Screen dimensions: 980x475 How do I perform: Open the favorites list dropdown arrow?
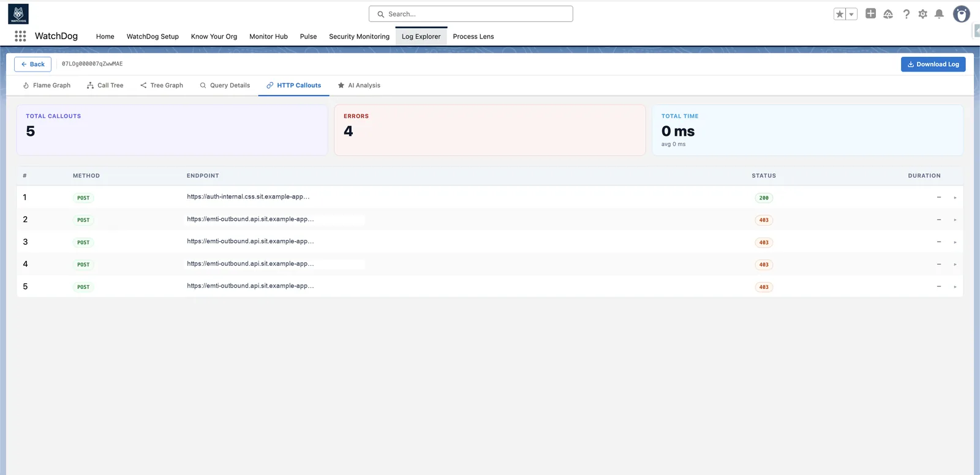pyautogui.click(x=851, y=14)
